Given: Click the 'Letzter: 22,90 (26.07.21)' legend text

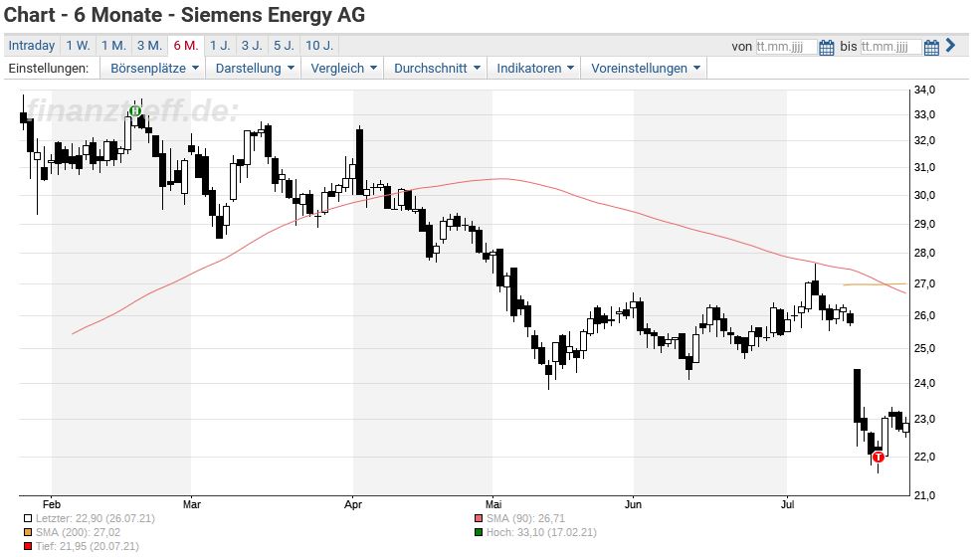Looking at the screenshot, I should (x=95, y=518).
